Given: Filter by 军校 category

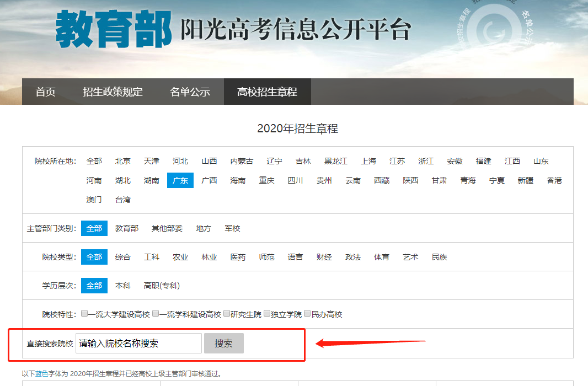Looking at the screenshot, I should coord(232,228).
